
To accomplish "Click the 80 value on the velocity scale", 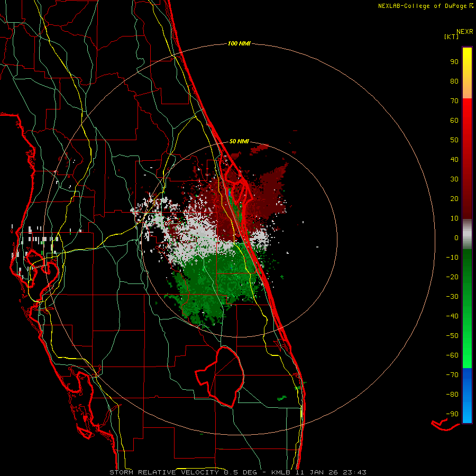I will pos(454,81).
